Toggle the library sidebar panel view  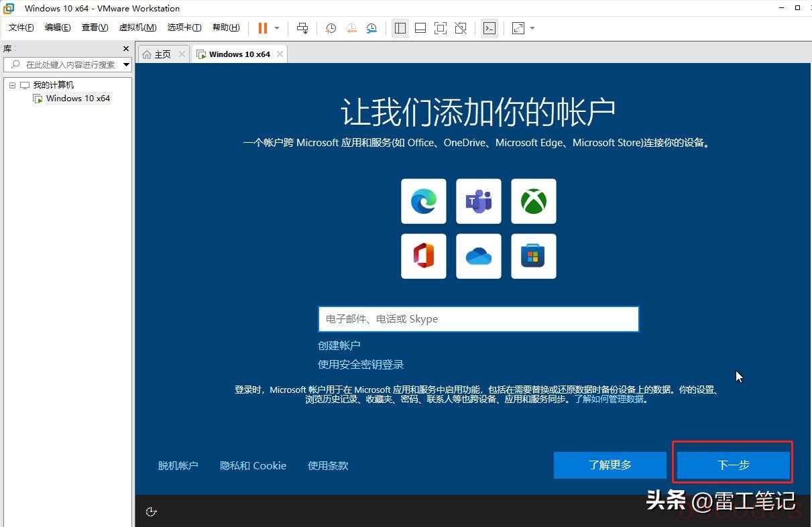pos(400,28)
